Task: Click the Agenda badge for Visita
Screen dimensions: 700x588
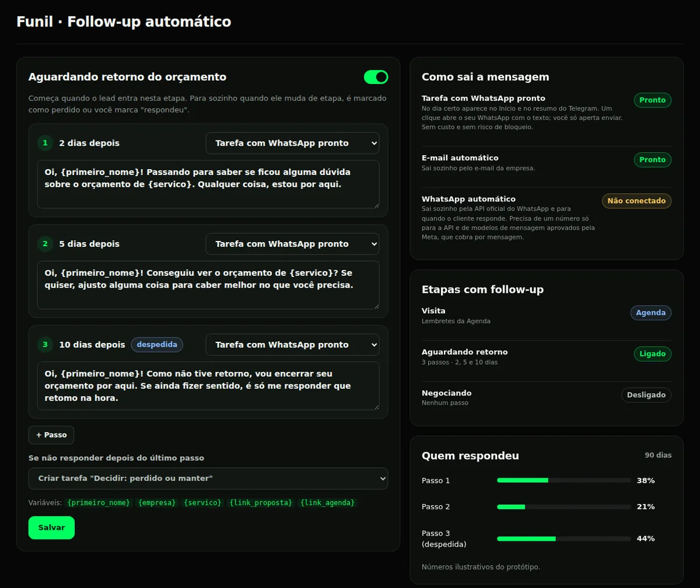Action: pos(651,313)
